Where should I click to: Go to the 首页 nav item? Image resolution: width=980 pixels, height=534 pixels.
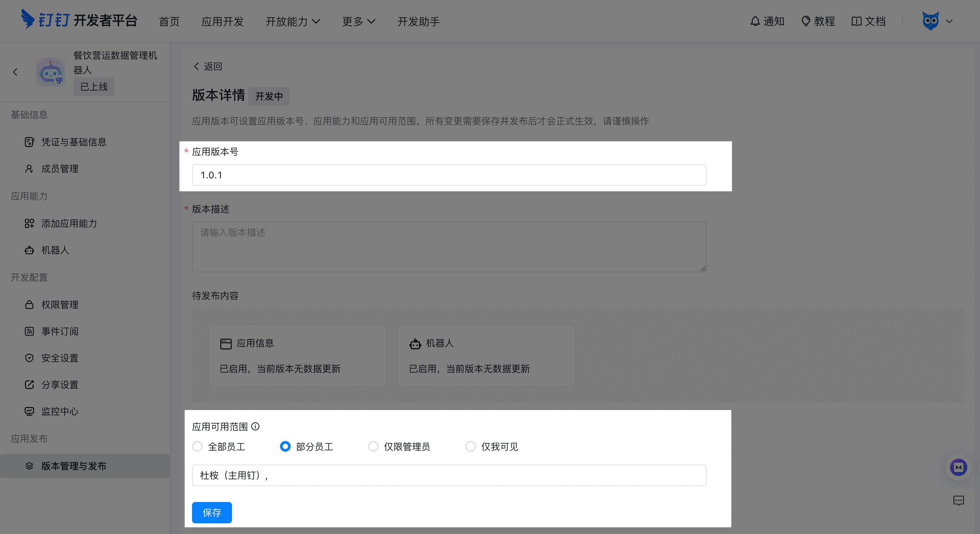[x=169, y=21]
